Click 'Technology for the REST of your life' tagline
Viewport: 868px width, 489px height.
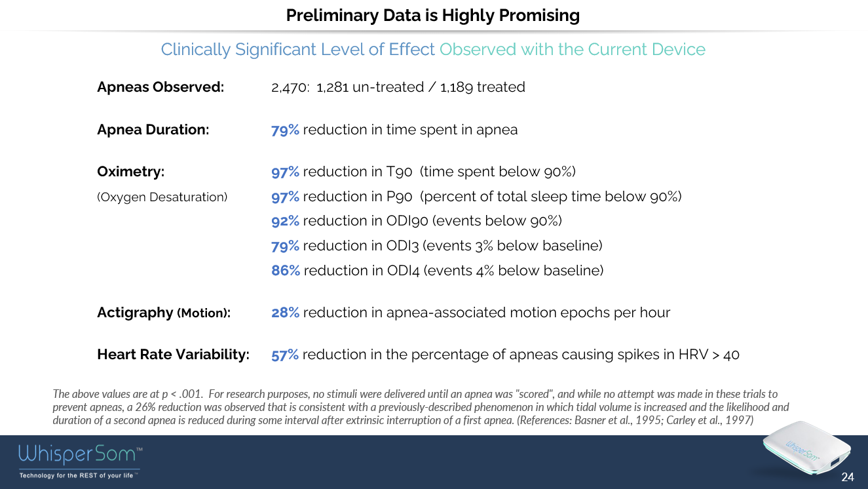tap(79, 475)
